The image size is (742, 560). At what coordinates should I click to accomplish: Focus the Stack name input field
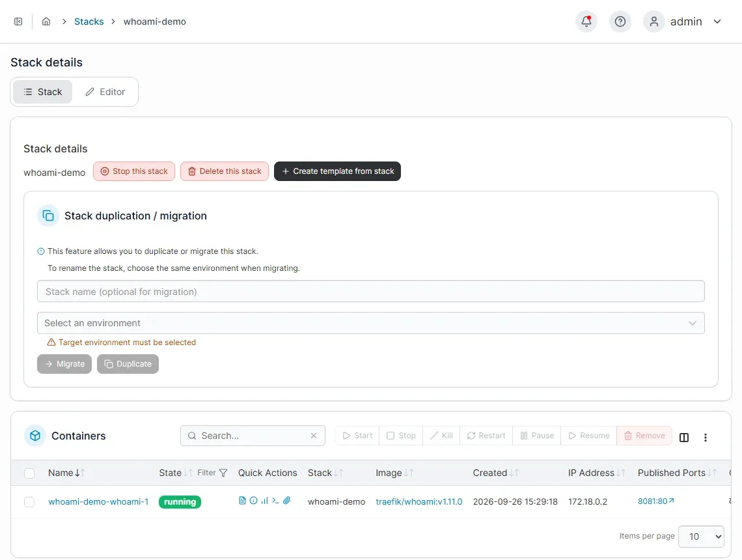[370, 292]
